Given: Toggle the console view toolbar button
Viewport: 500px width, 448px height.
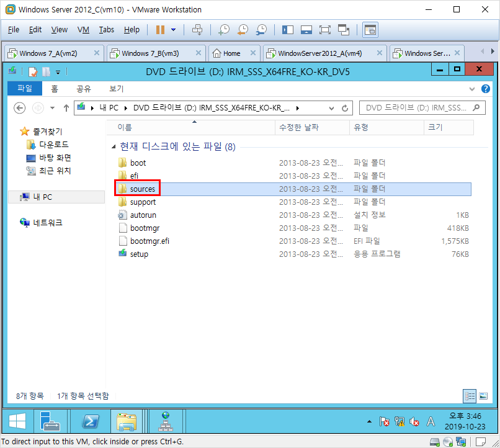Looking at the screenshot, I should coord(370,30).
